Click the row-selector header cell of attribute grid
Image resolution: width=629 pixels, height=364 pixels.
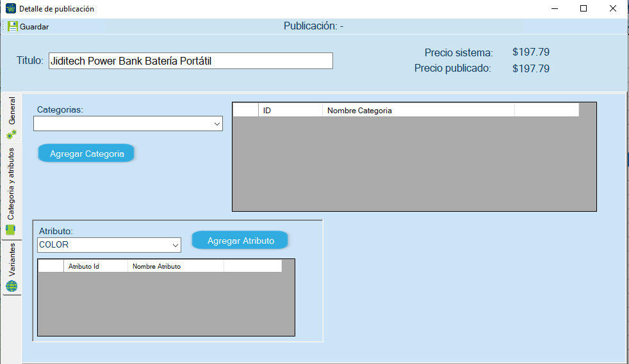[51, 266]
